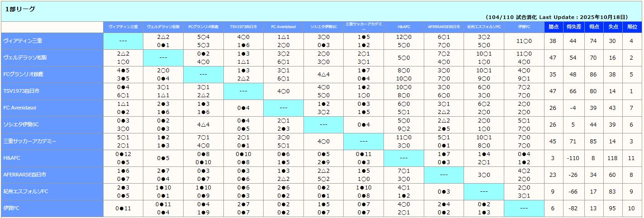Click the ヴィアティン三重 row header
Viewport: 644px width, 218px height.
[x=23, y=41]
